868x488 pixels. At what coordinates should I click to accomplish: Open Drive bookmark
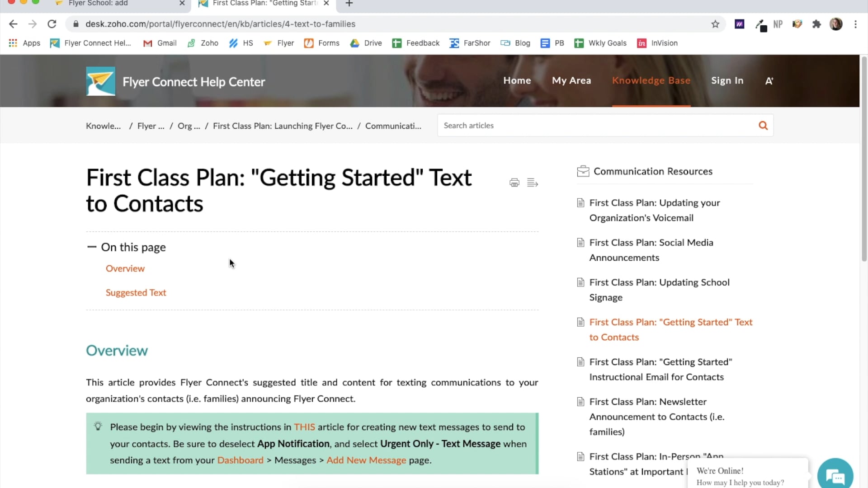click(366, 43)
